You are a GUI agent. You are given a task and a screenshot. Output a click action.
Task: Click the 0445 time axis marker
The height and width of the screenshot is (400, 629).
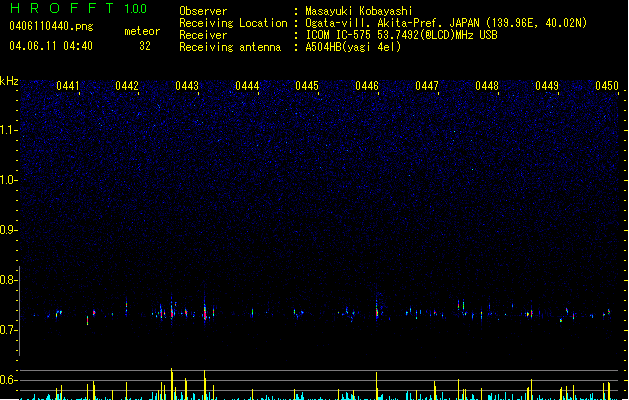307,86
